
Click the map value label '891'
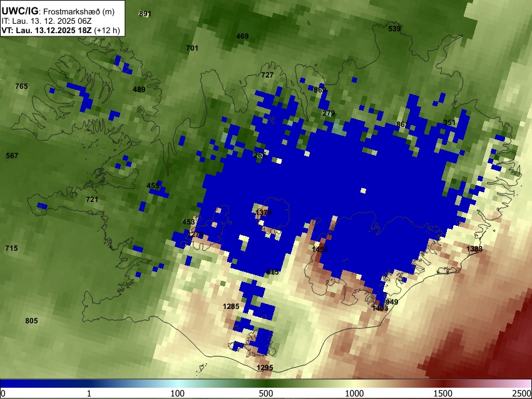(145, 14)
